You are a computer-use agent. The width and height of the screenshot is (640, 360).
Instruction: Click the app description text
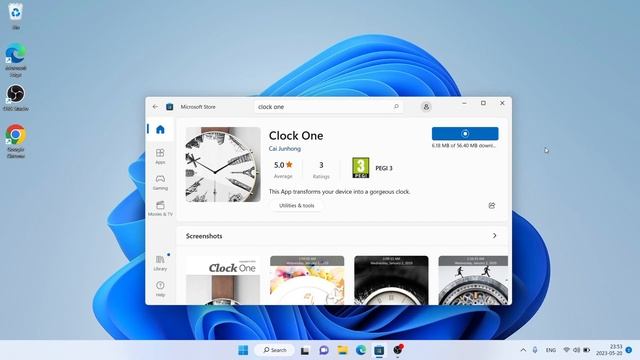click(x=339, y=191)
